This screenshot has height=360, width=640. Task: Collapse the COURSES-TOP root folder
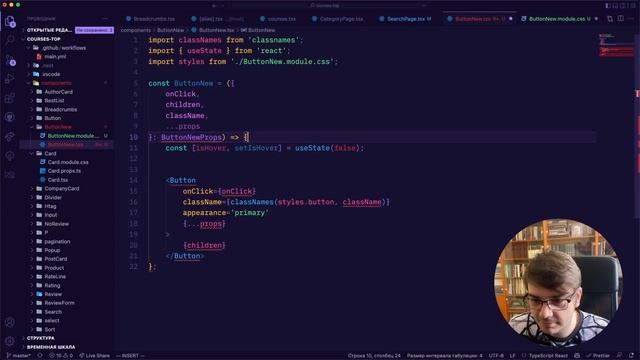click(x=44, y=39)
